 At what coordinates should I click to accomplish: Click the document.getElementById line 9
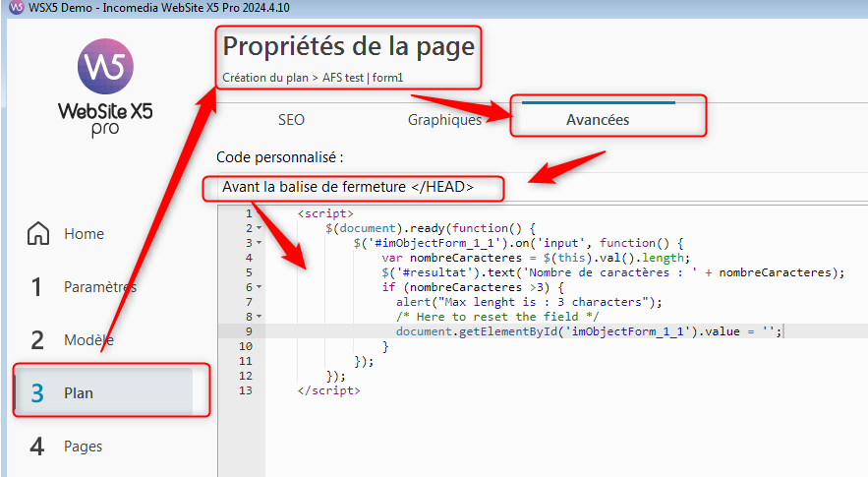click(589, 331)
